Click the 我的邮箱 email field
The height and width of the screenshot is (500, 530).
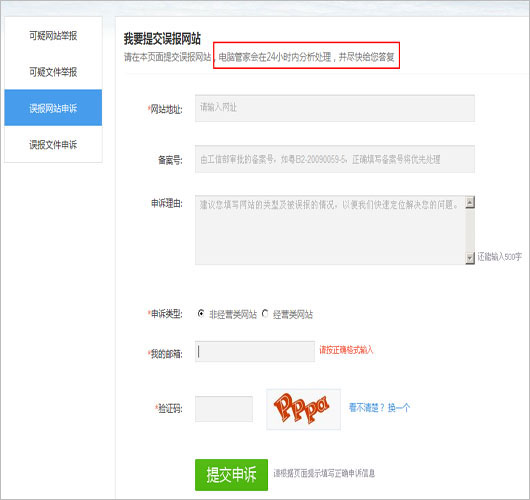[255, 352]
